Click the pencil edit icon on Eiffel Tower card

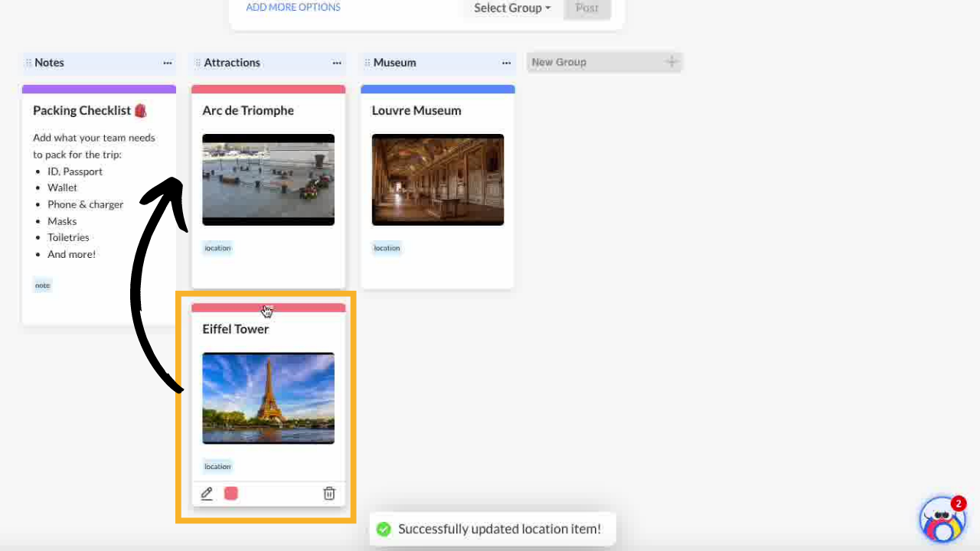point(207,494)
